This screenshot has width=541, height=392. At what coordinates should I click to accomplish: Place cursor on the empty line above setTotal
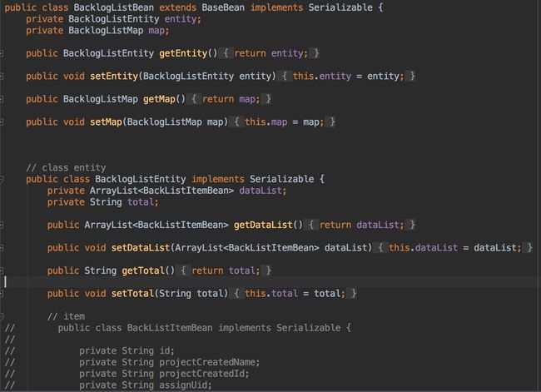[x=270, y=282]
